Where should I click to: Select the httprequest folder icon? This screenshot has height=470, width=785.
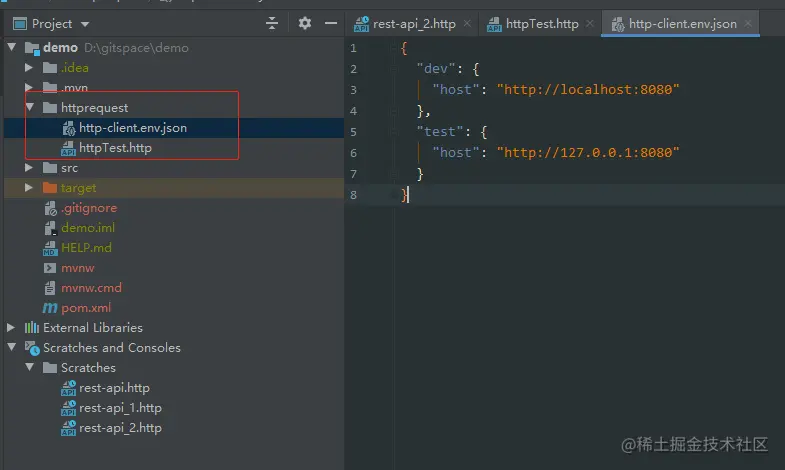(50, 108)
